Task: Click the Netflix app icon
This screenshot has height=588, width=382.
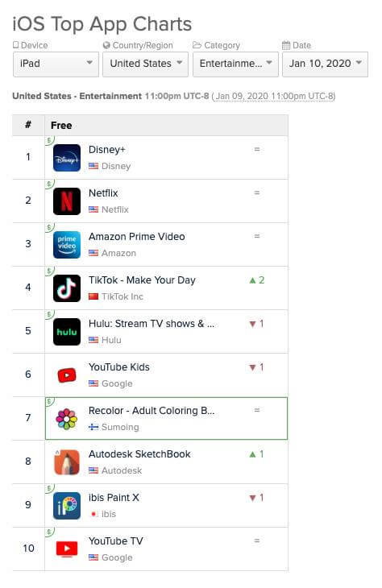Action: click(x=67, y=201)
